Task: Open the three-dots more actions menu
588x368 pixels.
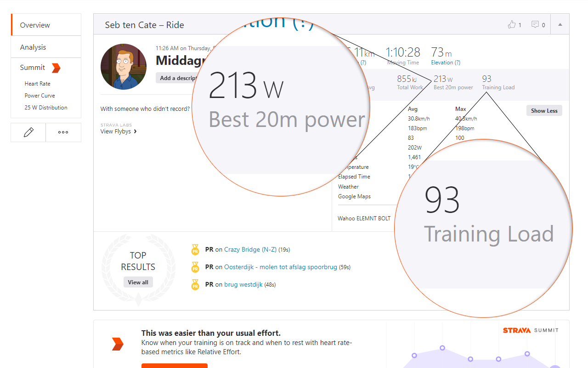Action: tap(63, 132)
